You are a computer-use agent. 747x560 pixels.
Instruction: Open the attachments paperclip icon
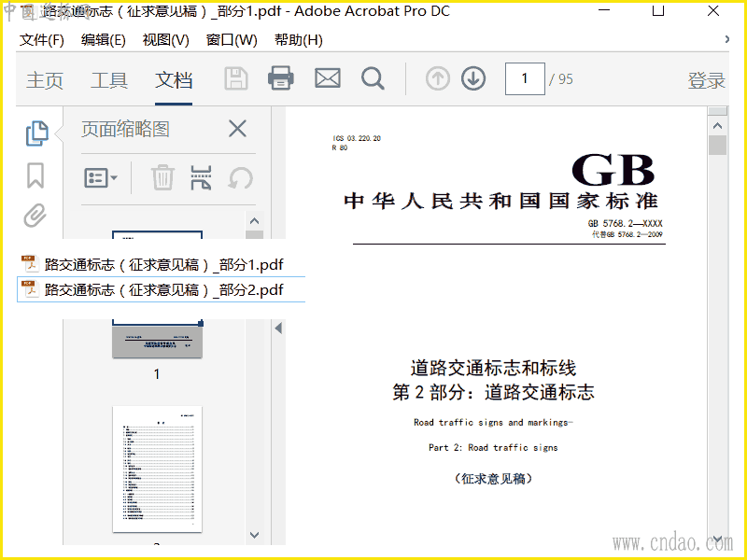(x=35, y=216)
